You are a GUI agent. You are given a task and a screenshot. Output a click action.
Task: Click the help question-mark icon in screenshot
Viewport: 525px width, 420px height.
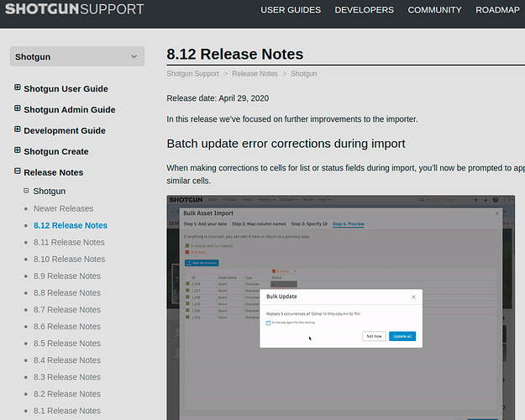click(x=496, y=200)
